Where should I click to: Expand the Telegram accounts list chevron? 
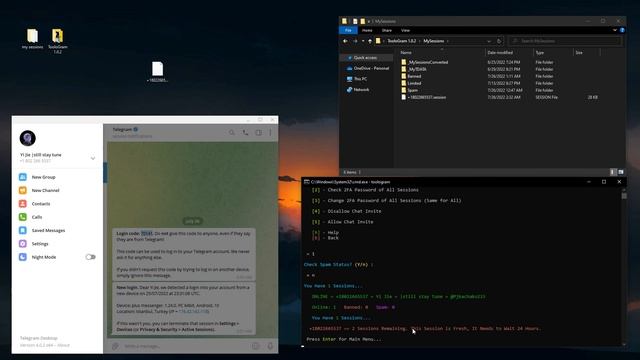(93, 158)
